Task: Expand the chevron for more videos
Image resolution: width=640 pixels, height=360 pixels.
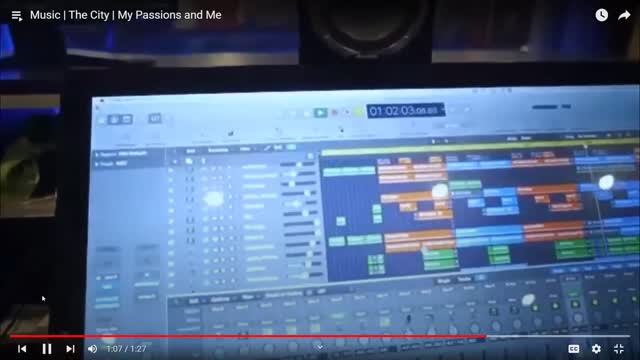Action: 320,347
